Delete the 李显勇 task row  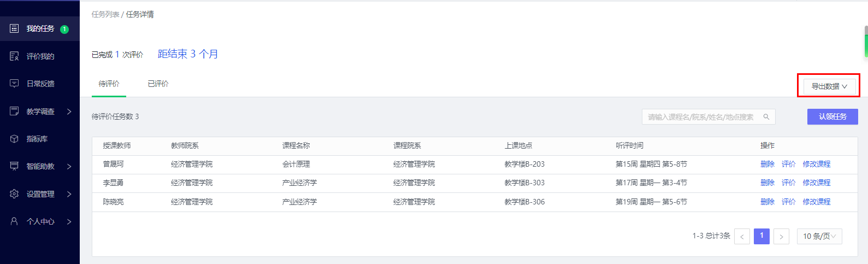click(x=767, y=183)
